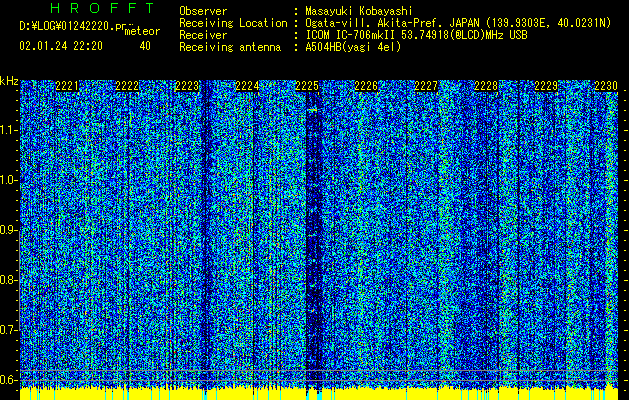Click the 2221 time marker
This screenshot has height=400, width=629.
67,86
